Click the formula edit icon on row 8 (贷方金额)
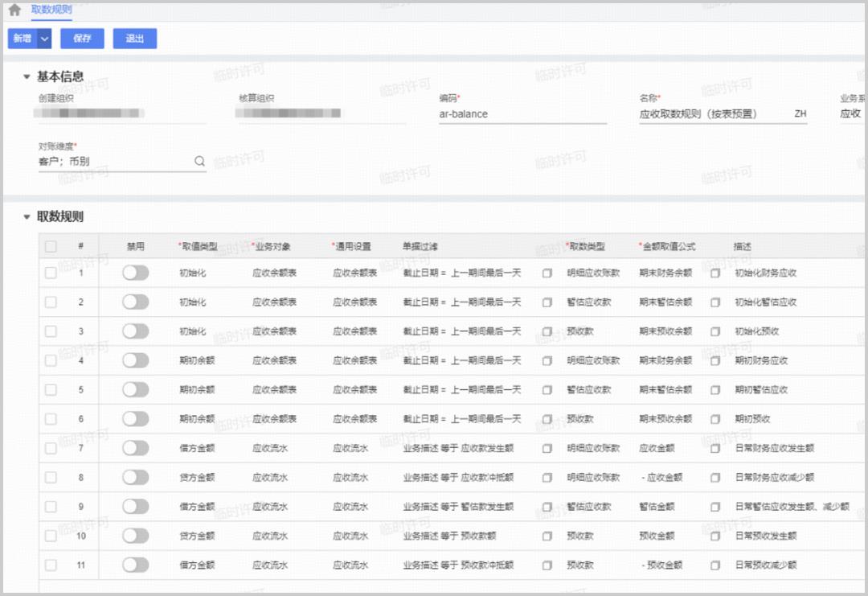Screen dimensions: 868x596 pos(714,477)
